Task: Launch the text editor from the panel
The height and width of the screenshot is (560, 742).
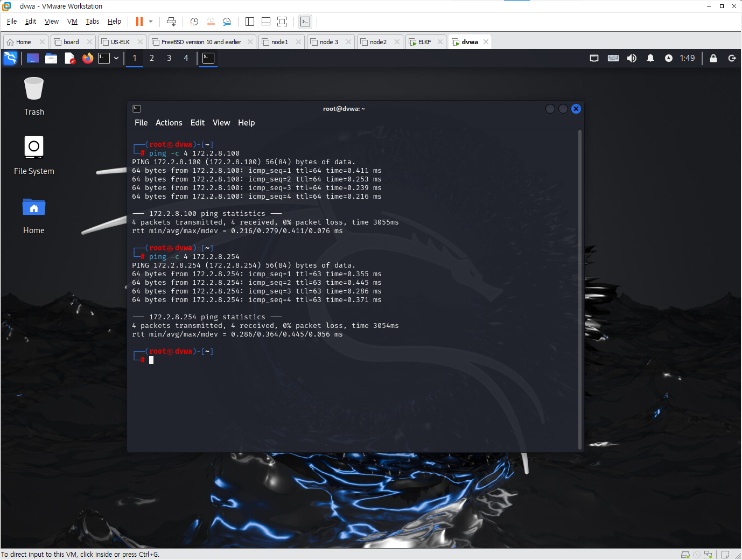Action: pyautogui.click(x=70, y=58)
